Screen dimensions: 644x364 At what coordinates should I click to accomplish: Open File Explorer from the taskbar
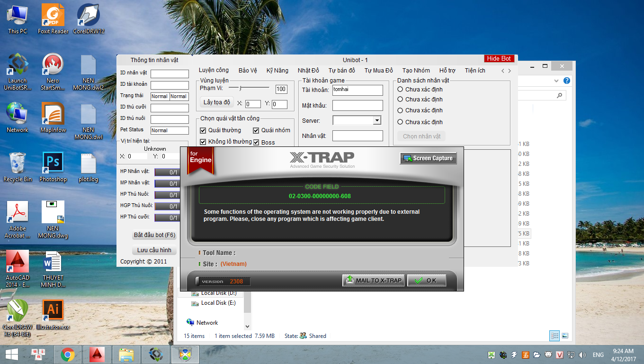click(x=126, y=354)
